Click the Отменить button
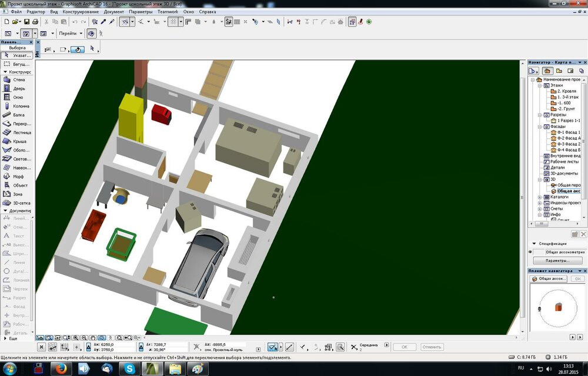 tap(432, 347)
